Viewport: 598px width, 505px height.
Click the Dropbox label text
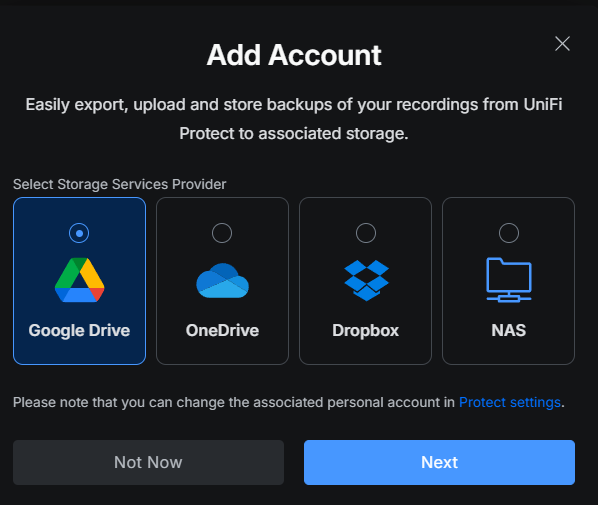[365, 331]
